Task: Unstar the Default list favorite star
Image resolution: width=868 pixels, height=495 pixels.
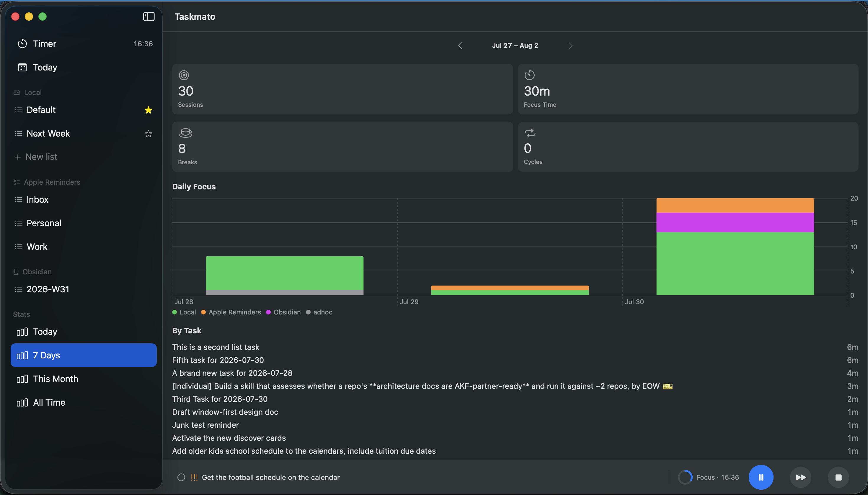Action: [148, 110]
